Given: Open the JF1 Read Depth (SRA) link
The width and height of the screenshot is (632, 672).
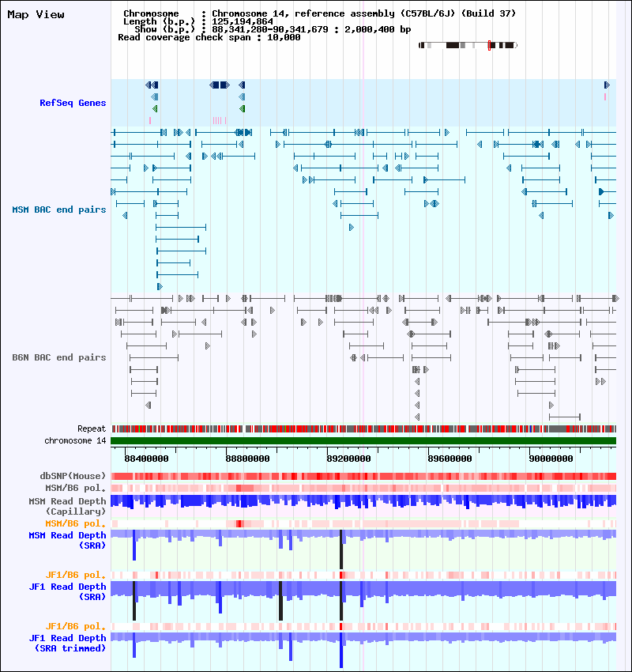Looking at the screenshot, I should [x=67, y=592].
